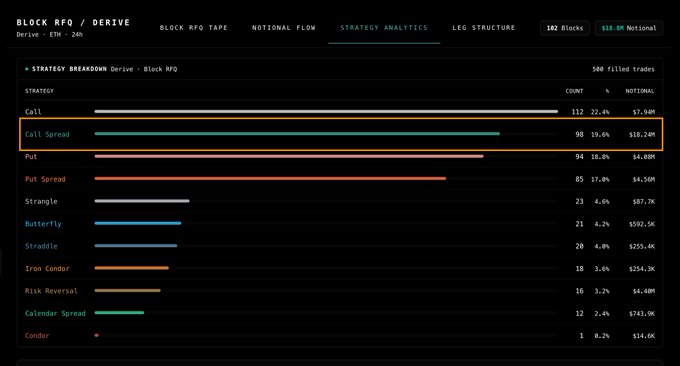Image resolution: width=680 pixels, height=366 pixels.
Task: Select the Put Spread strategy label
Action: coord(45,179)
